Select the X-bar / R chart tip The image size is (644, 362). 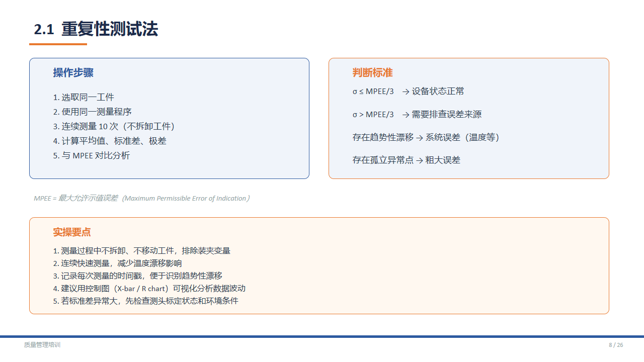(x=149, y=289)
